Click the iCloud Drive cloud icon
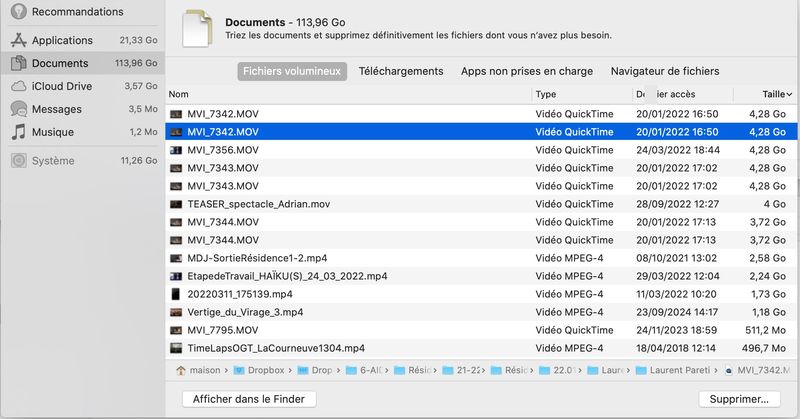This screenshot has height=419, width=800. pos(19,86)
